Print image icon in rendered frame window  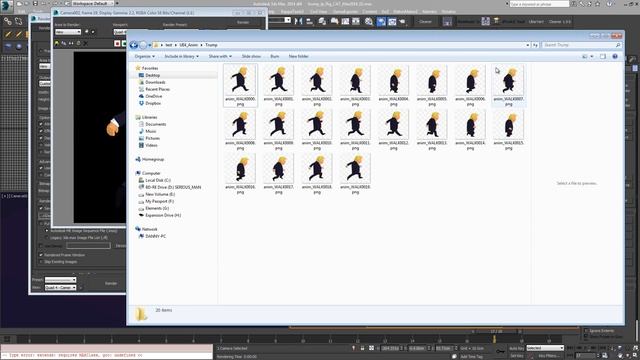[x=78, y=43]
